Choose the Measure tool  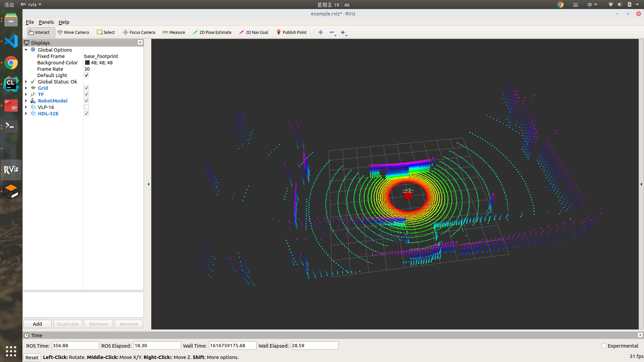[x=174, y=32]
